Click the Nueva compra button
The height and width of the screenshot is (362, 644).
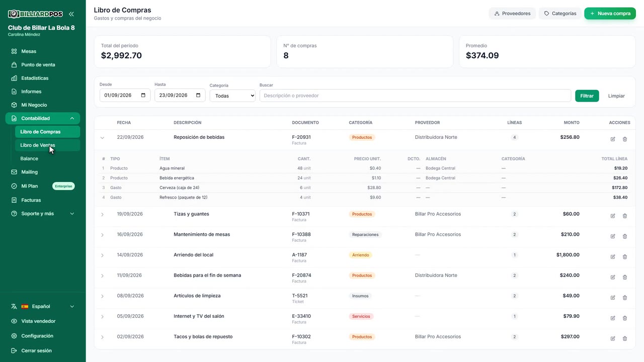coord(610,14)
